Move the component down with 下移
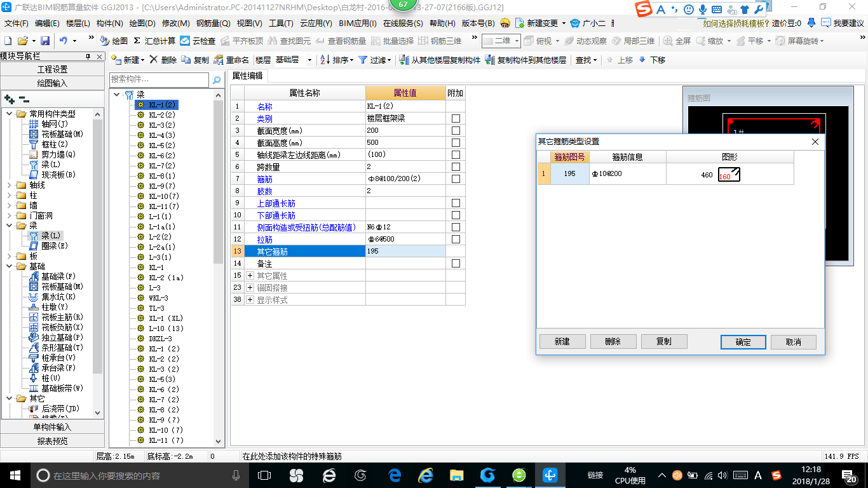Viewport: 868px width, 488px height. pos(652,60)
